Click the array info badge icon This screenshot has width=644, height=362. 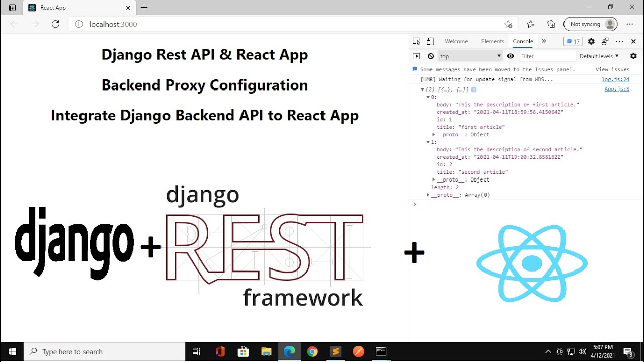474,89
